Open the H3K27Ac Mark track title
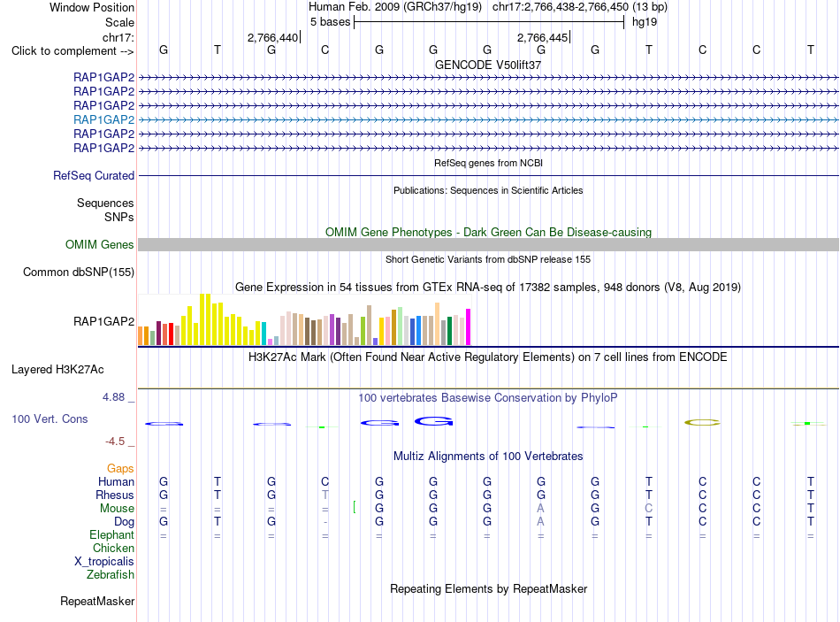 [x=488, y=357]
